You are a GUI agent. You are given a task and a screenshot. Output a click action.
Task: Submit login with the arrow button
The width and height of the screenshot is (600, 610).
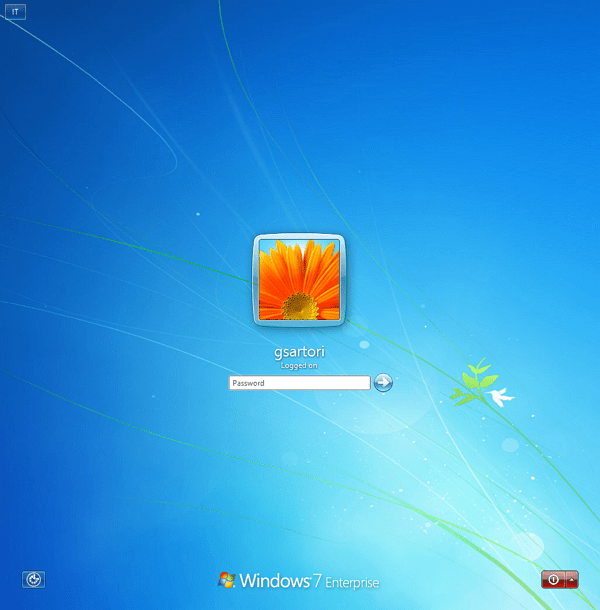point(383,382)
